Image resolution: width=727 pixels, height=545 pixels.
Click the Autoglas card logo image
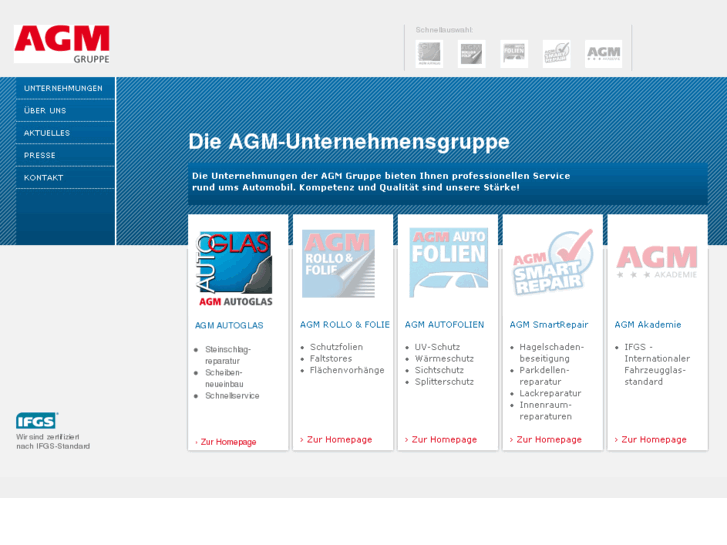pyautogui.click(x=236, y=269)
